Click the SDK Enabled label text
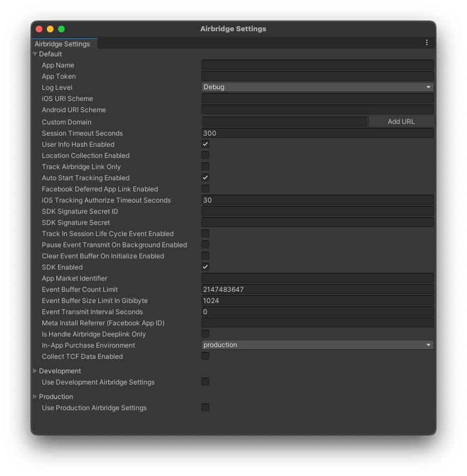467x476 pixels. (x=62, y=267)
